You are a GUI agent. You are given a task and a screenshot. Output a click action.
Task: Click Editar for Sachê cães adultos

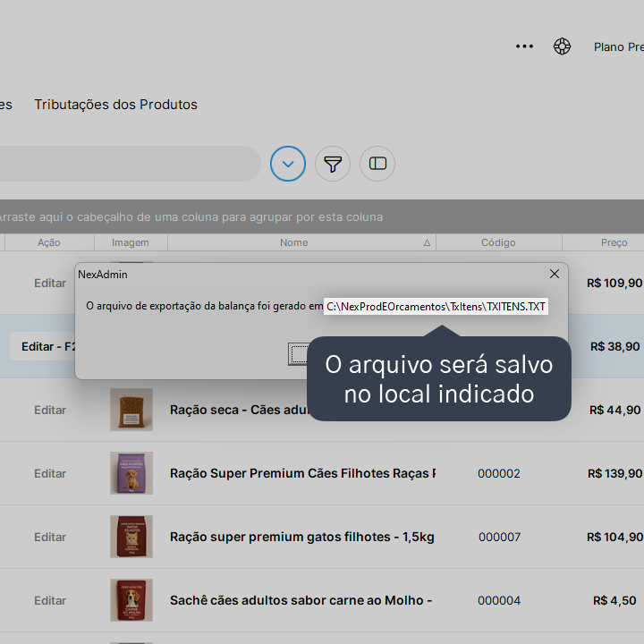pyautogui.click(x=50, y=600)
